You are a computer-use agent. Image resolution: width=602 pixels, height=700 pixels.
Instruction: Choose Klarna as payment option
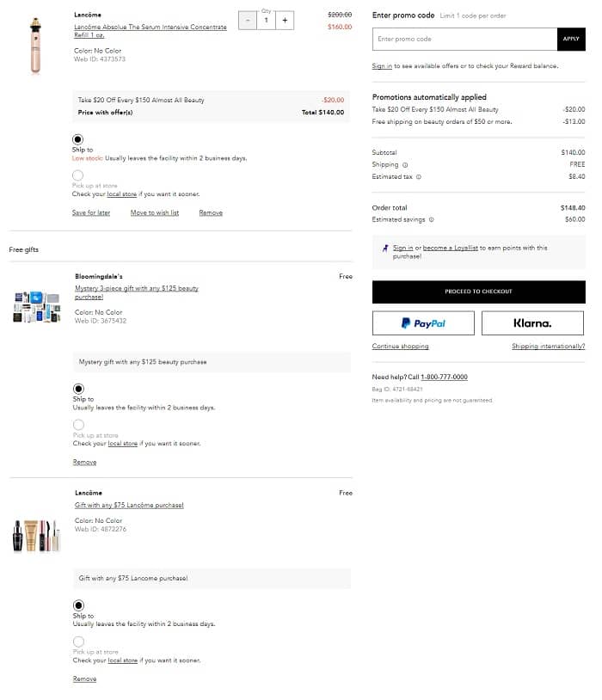pyautogui.click(x=532, y=323)
